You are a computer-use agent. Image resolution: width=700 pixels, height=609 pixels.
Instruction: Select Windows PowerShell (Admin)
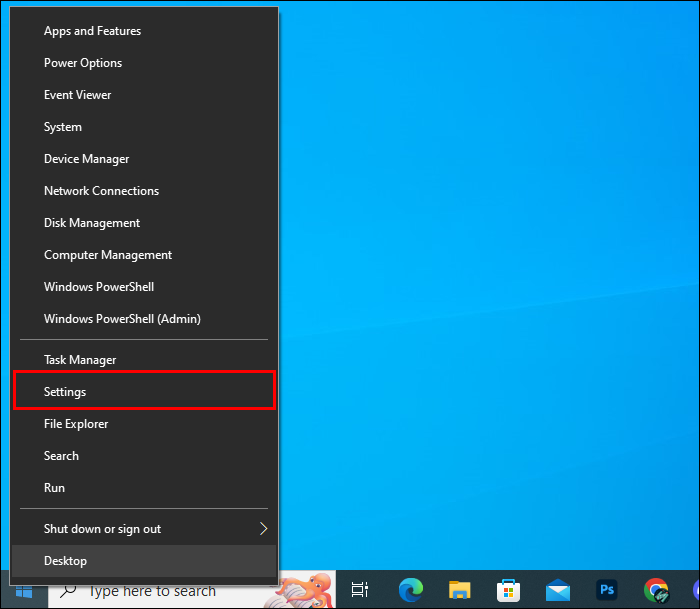click(122, 319)
